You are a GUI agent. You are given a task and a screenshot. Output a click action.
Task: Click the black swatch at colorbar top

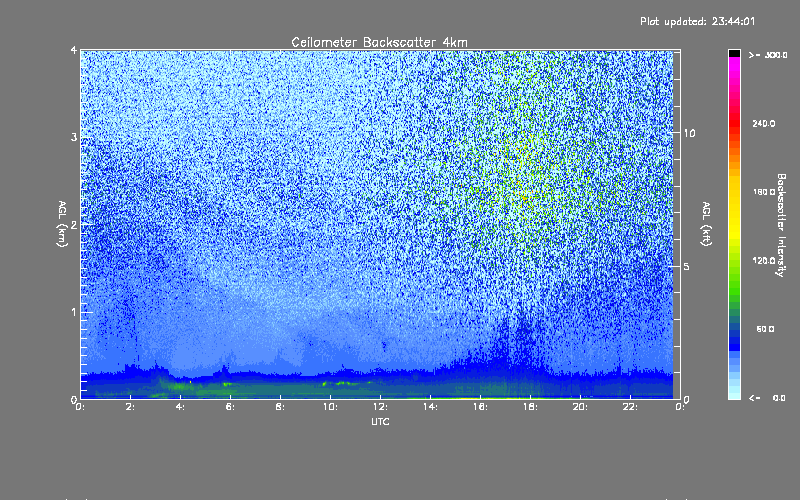click(x=734, y=53)
